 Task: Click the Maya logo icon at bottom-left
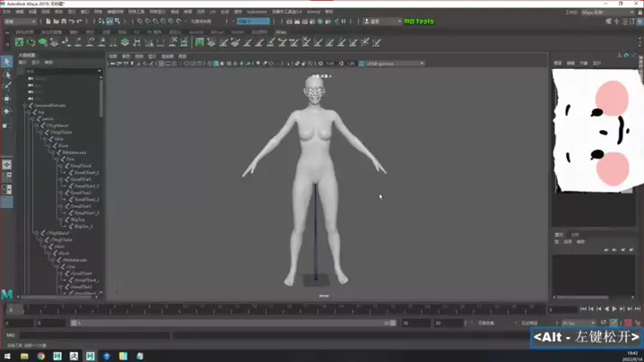click(x=7, y=294)
